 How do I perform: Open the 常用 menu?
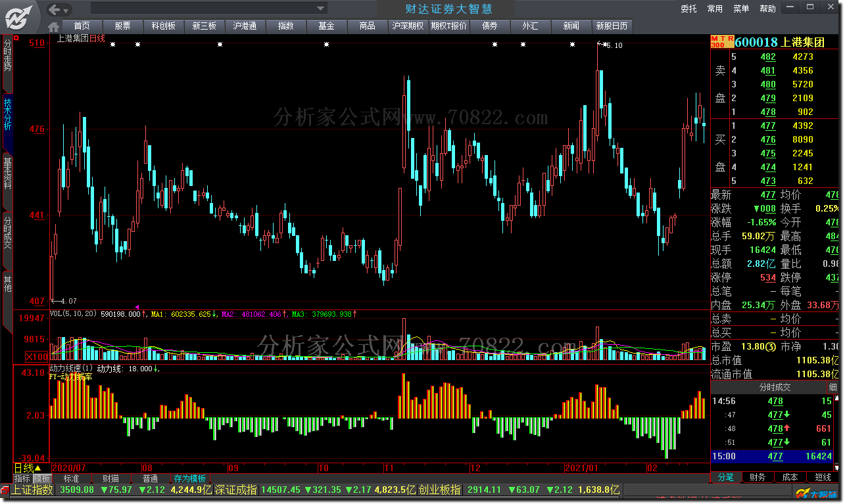715,9
